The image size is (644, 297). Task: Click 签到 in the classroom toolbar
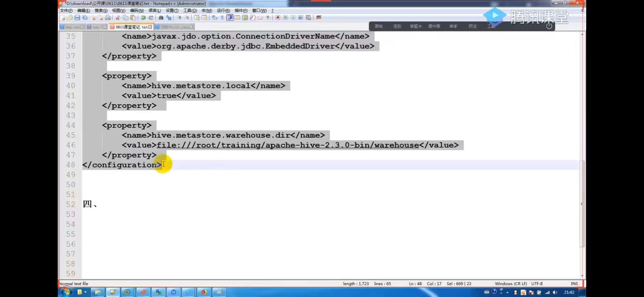pos(397,26)
